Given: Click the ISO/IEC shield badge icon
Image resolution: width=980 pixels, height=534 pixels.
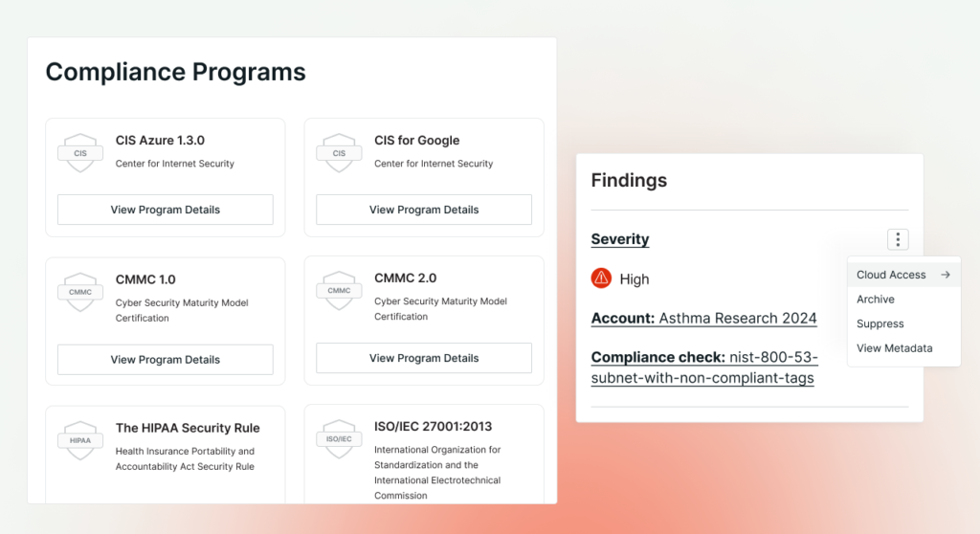Looking at the screenshot, I should (339, 439).
